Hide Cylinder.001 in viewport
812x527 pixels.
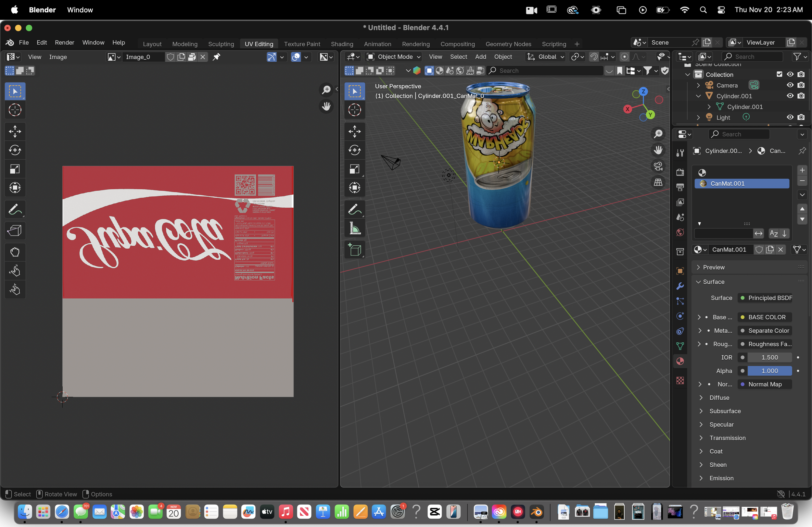(x=790, y=96)
